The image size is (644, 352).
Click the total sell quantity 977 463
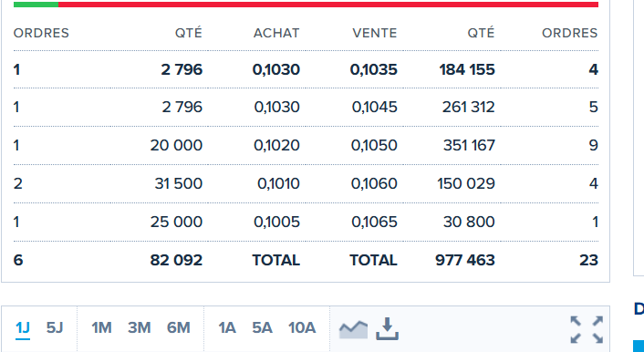[x=465, y=261]
